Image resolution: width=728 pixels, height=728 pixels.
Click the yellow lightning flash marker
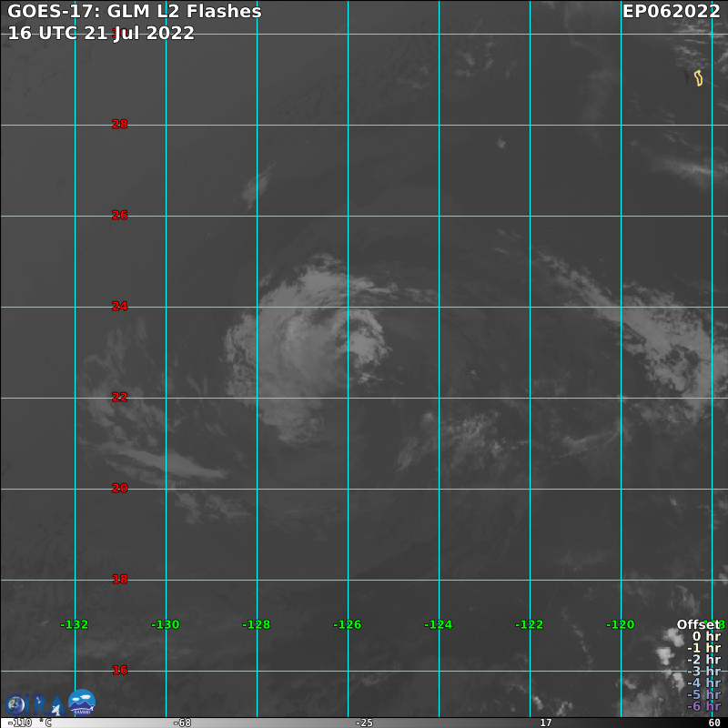[x=698, y=78]
